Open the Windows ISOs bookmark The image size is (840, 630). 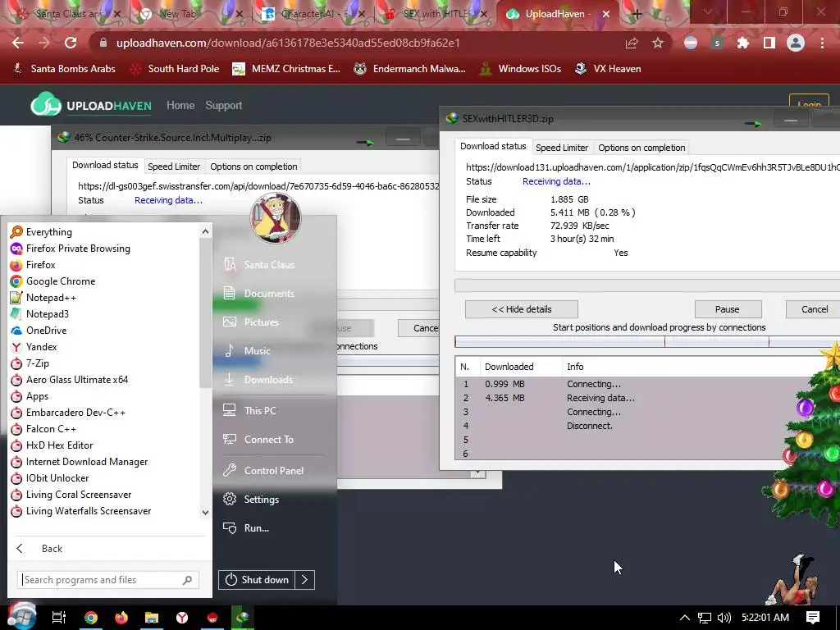point(520,69)
